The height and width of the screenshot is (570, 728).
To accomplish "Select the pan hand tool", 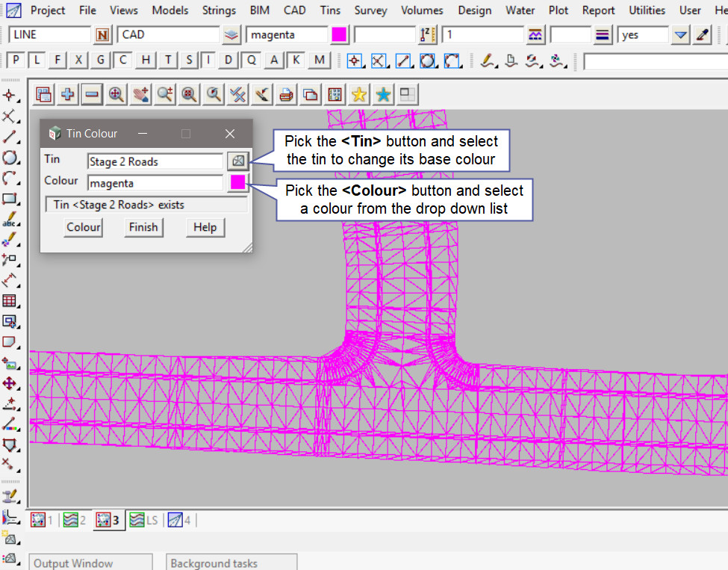I will click(x=140, y=94).
